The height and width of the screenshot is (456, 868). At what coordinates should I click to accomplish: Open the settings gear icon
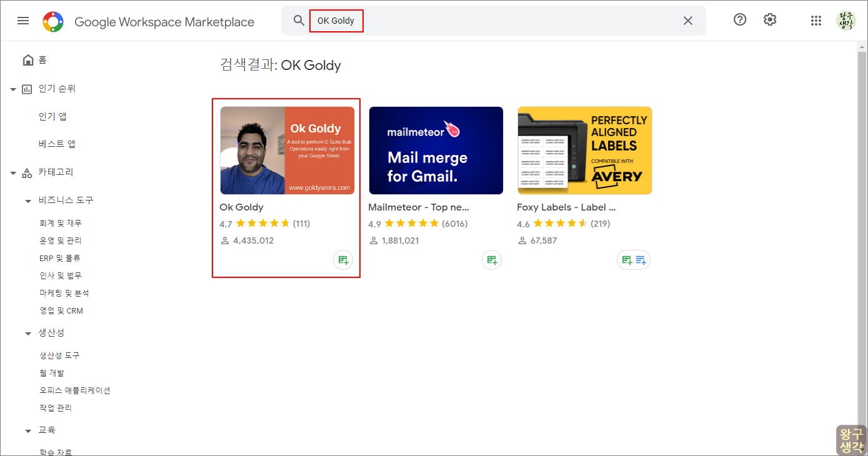(770, 20)
